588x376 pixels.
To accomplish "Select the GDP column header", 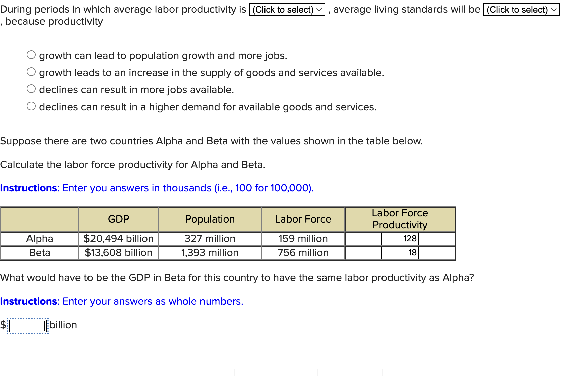I will [118, 219].
